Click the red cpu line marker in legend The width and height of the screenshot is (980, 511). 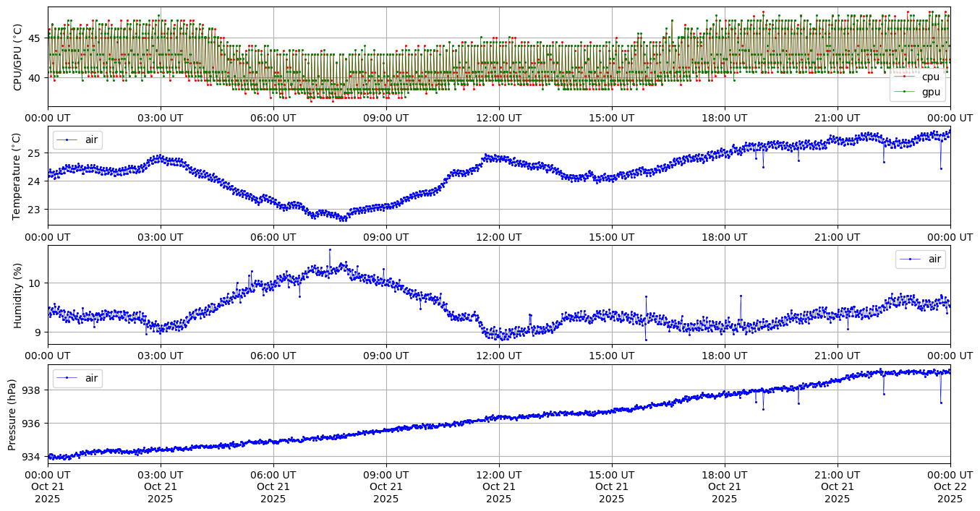904,77
